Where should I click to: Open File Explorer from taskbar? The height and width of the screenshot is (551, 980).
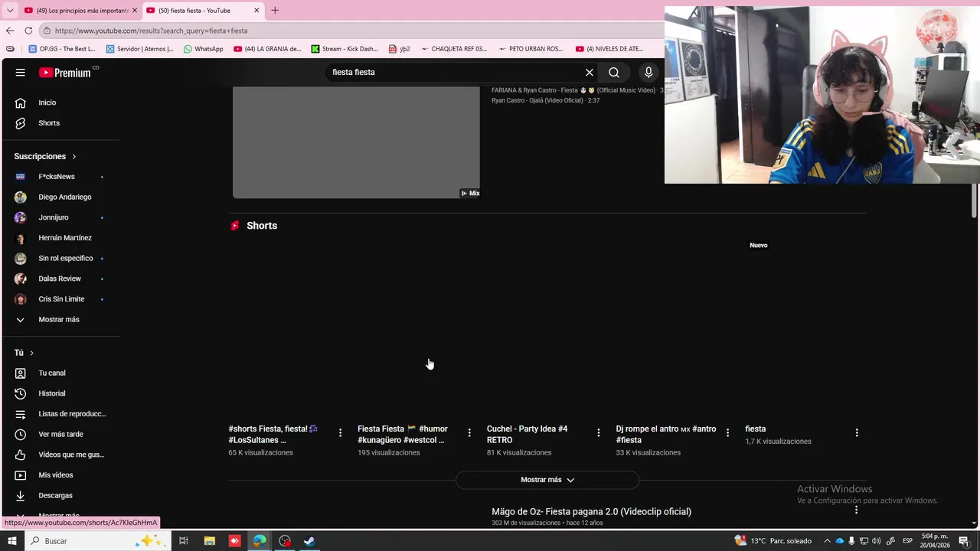(x=209, y=541)
